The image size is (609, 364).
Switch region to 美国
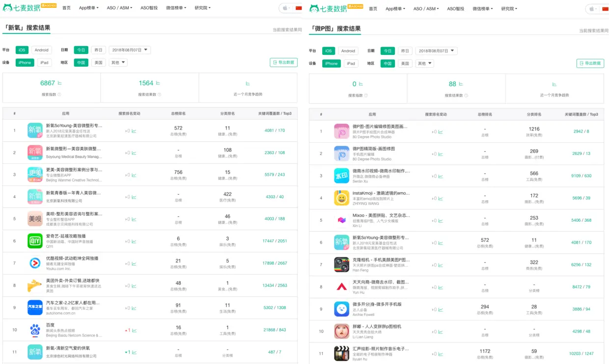click(97, 62)
